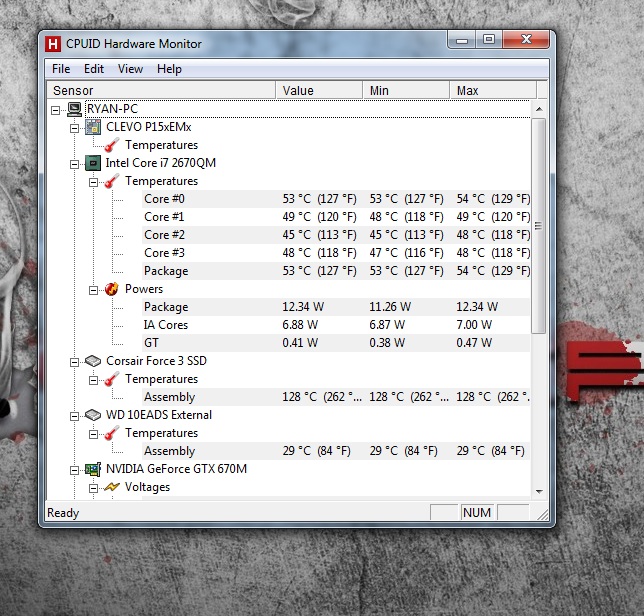The image size is (644, 616).
Task: Minimize the CPUID Hardware Monitor window
Action: click(462, 40)
